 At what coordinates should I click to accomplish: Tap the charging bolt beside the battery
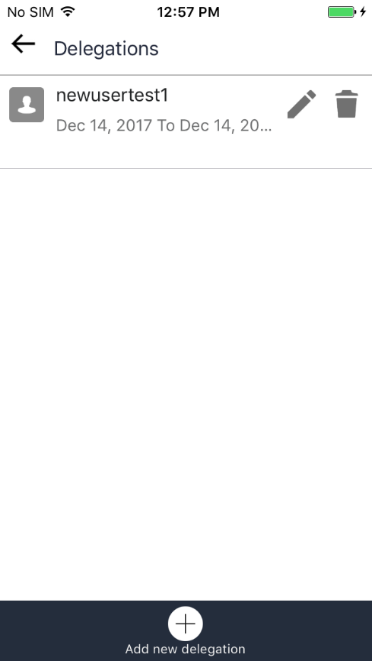363,12
